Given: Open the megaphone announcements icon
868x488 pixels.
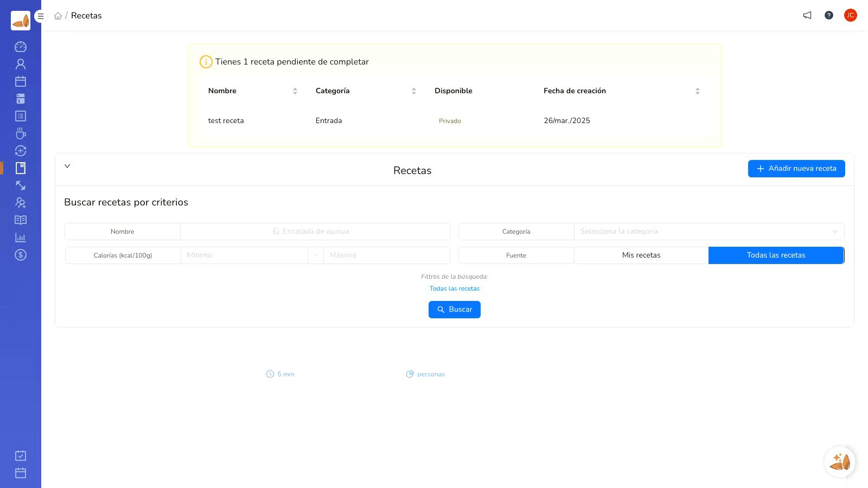Looking at the screenshot, I should pos(807,15).
